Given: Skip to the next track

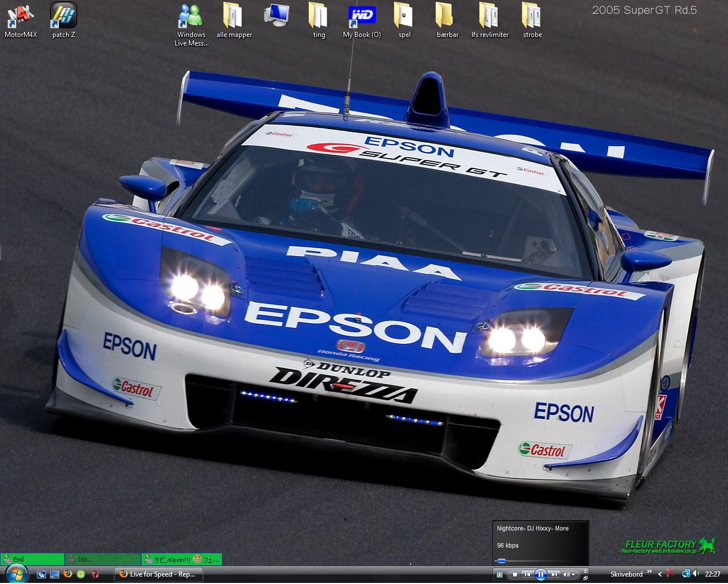Looking at the screenshot, I should pos(553,574).
